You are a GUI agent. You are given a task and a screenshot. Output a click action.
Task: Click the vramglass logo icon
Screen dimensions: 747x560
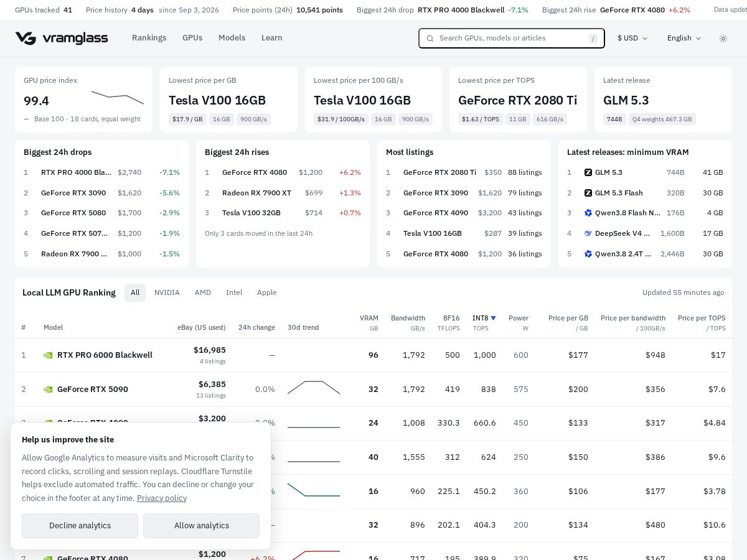point(26,38)
